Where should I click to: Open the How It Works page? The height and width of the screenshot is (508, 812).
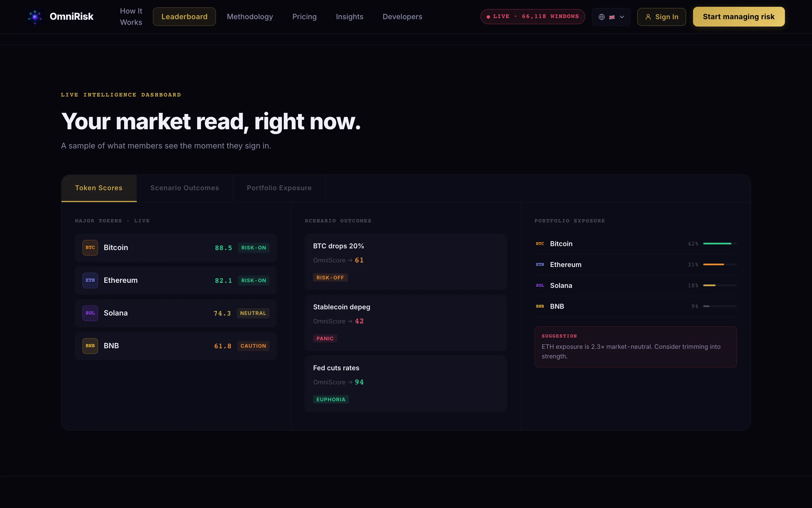pos(131,17)
